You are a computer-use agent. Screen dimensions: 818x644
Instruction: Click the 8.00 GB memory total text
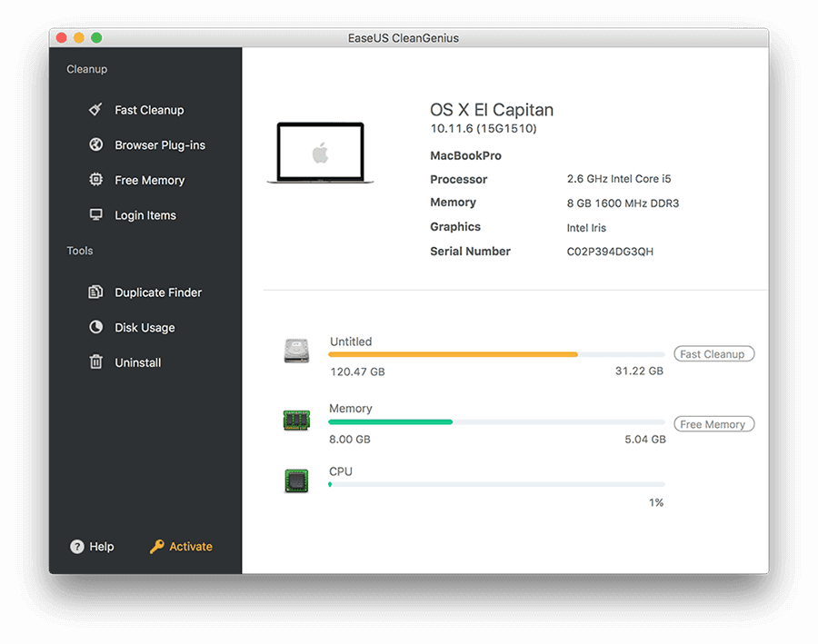point(350,440)
